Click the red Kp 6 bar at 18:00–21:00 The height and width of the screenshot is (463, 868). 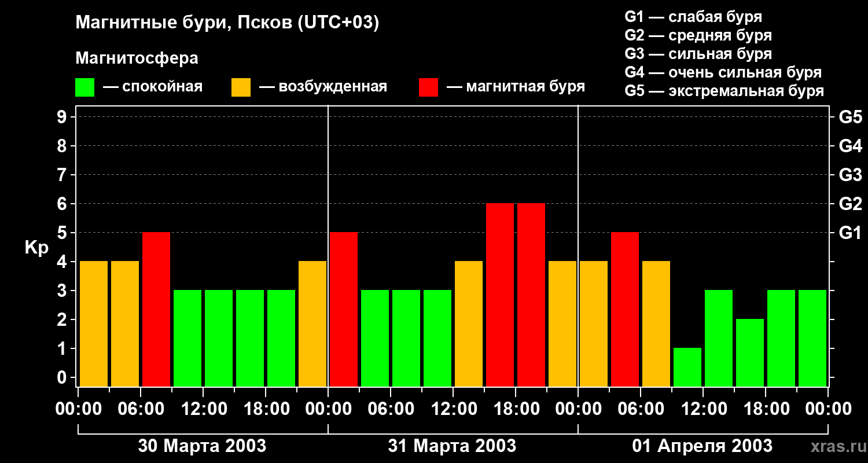coord(531,295)
